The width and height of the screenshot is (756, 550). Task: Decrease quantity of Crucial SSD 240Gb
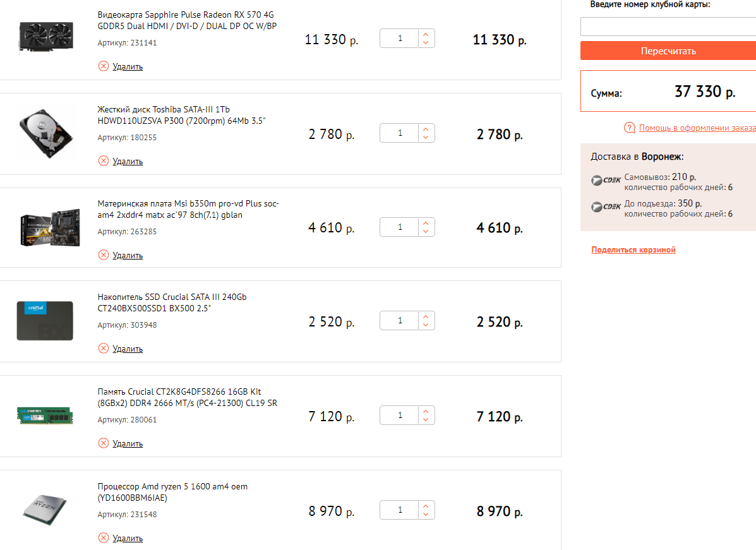coord(426,325)
